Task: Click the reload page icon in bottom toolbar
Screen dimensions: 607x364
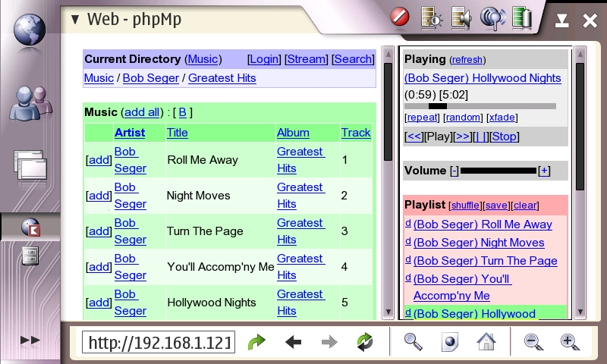Action: (365, 342)
